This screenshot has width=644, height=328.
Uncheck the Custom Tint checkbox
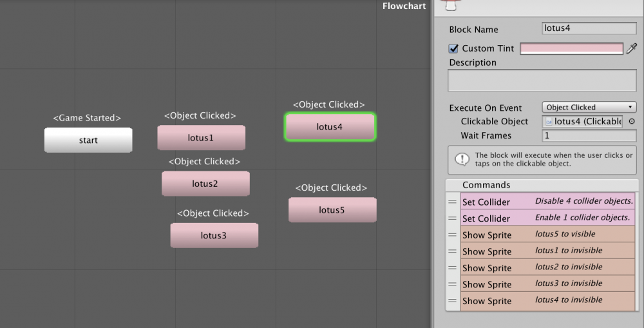click(x=453, y=48)
